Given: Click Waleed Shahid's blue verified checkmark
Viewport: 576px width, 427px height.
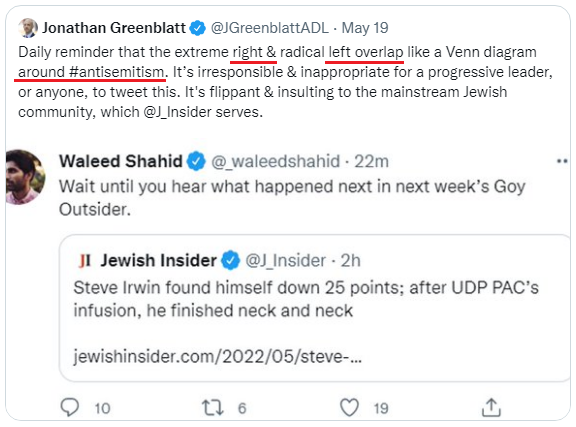Looking at the screenshot, I should (x=196, y=161).
